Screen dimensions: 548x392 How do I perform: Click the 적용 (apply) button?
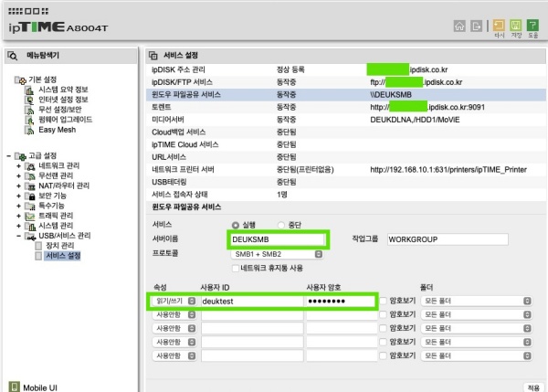(532, 387)
